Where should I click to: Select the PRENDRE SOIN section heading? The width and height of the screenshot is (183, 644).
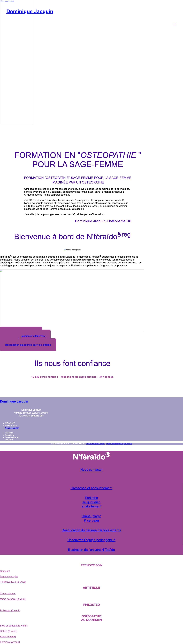91,565
